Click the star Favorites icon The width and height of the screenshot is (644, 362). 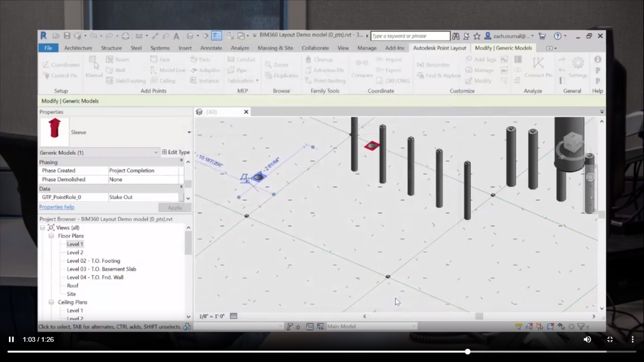(x=477, y=36)
